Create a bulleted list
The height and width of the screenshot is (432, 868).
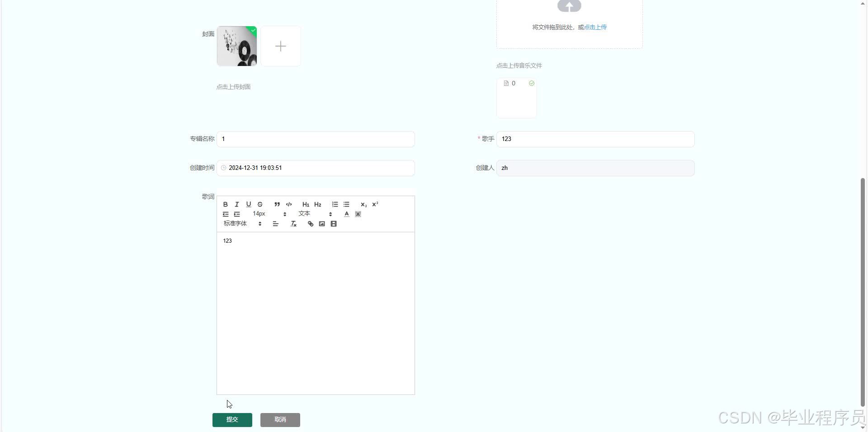(346, 204)
